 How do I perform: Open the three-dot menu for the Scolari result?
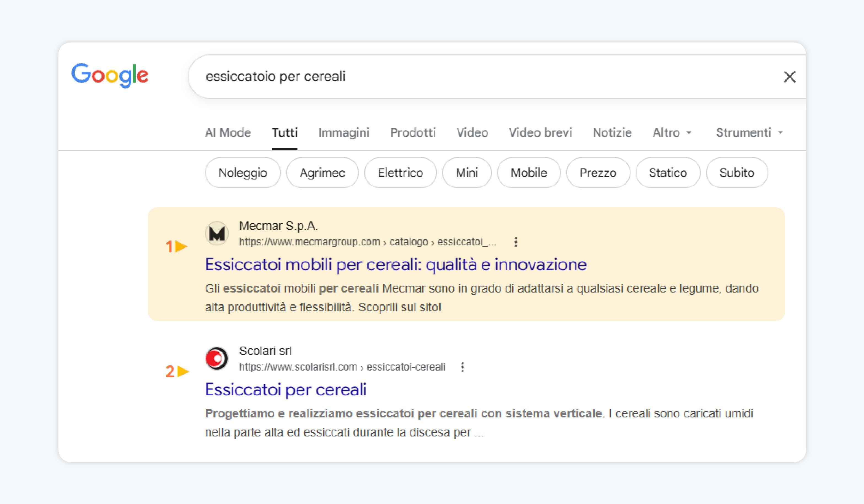pos(463,367)
